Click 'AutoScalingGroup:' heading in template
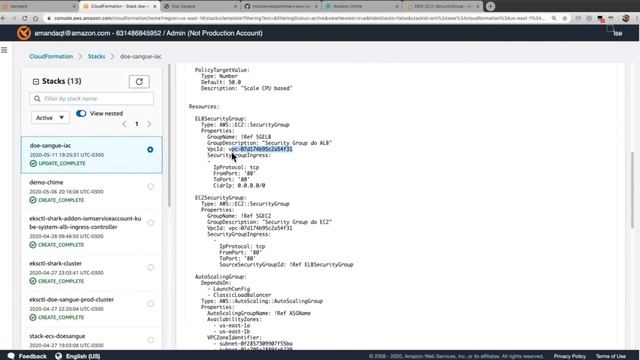This screenshot has height=360, width=640. [x=220, y=277]
